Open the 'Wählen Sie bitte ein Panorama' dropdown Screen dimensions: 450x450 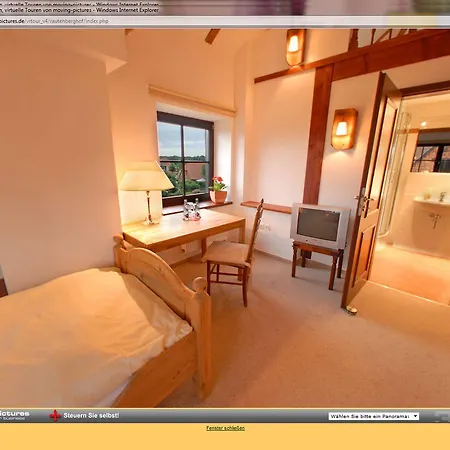[x=374, y=416]
